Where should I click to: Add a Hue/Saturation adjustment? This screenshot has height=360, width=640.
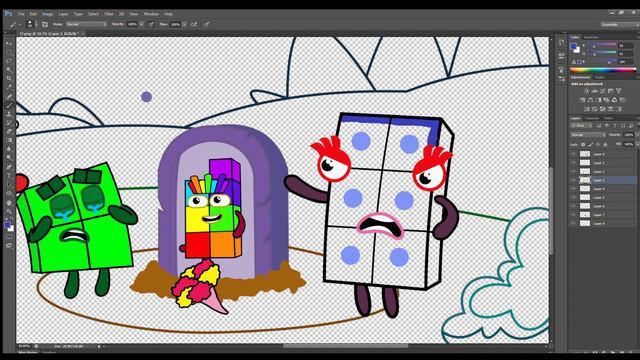[582, 100]
